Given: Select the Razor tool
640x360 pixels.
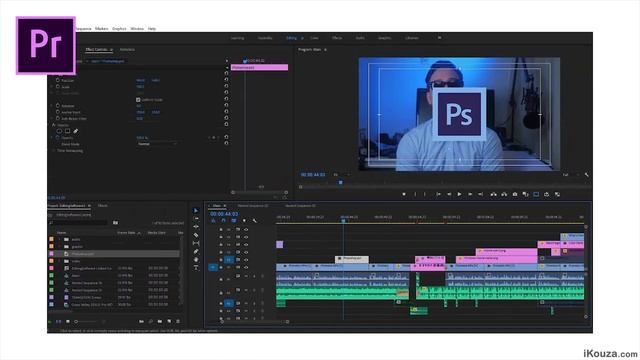Looking at the screenshot, I should (196, 235).
